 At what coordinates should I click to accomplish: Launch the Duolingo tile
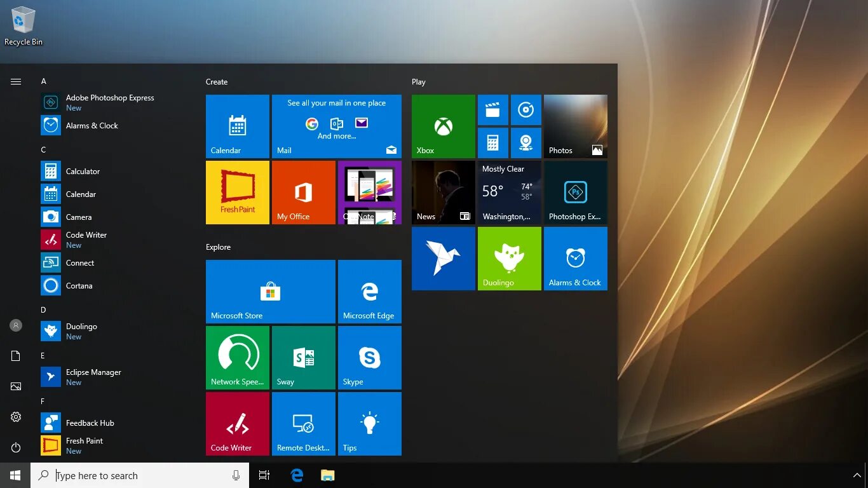click(510, 259)
